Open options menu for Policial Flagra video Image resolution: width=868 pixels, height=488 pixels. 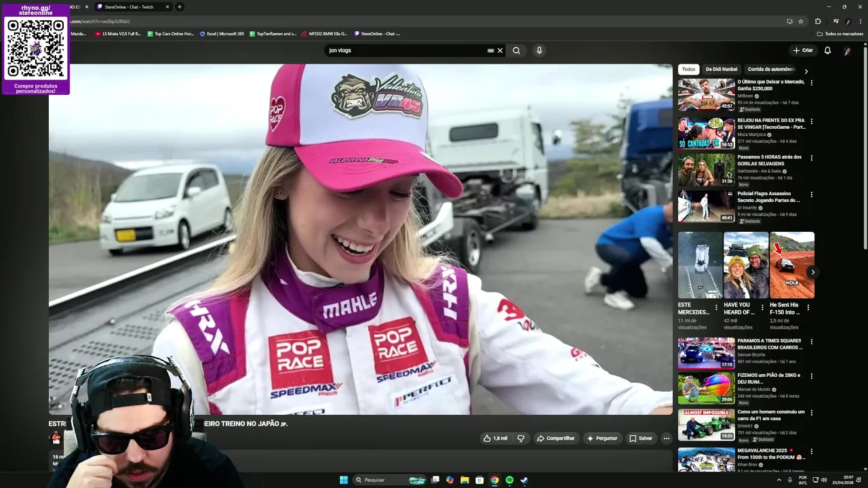[x=811, y=195]
